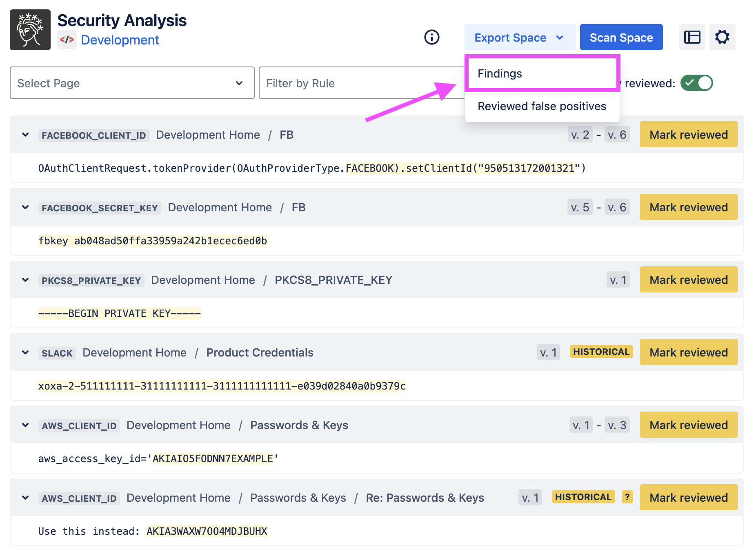Click the info circle icon
This screenshot has height=558, width=756.
point(431,37)
